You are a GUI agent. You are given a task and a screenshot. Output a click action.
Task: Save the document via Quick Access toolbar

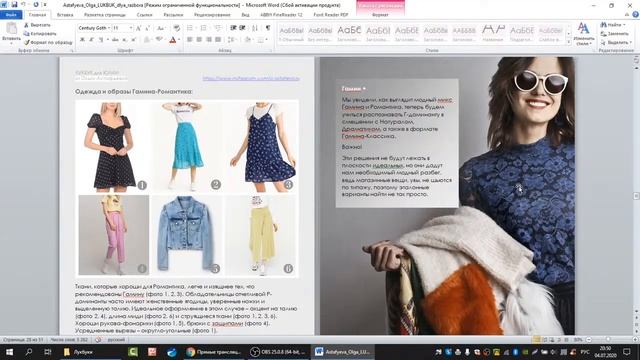pos(15,4)
